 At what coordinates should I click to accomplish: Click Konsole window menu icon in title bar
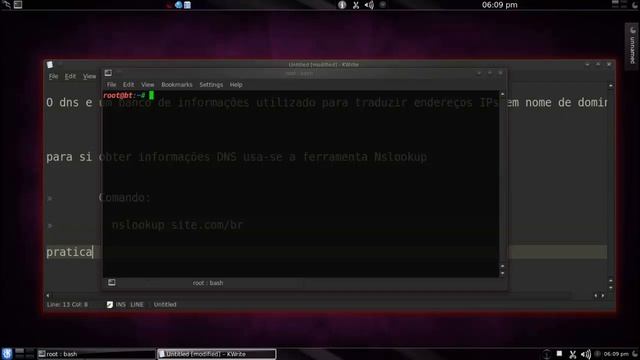(x=108, y=73)
